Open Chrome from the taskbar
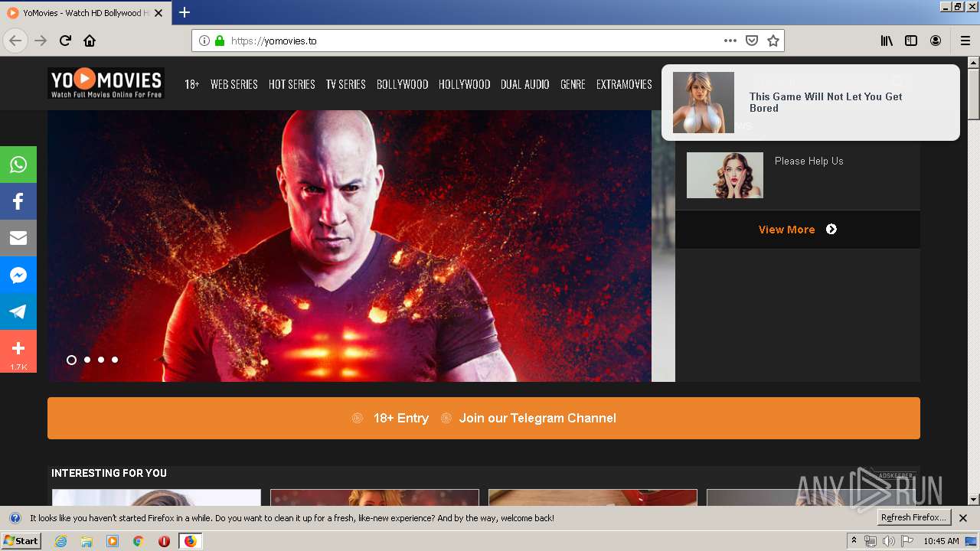 pos(139,541)
